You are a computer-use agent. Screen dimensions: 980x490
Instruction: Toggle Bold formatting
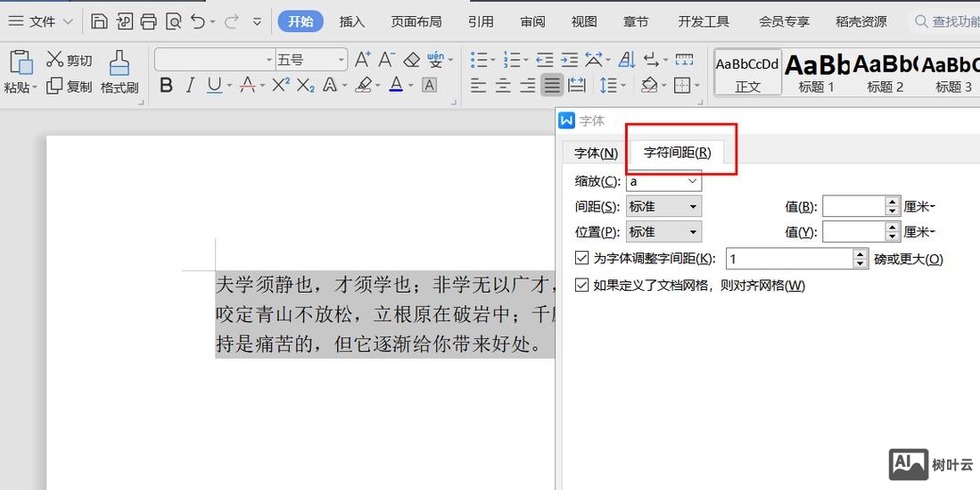[x=166, y=85]
